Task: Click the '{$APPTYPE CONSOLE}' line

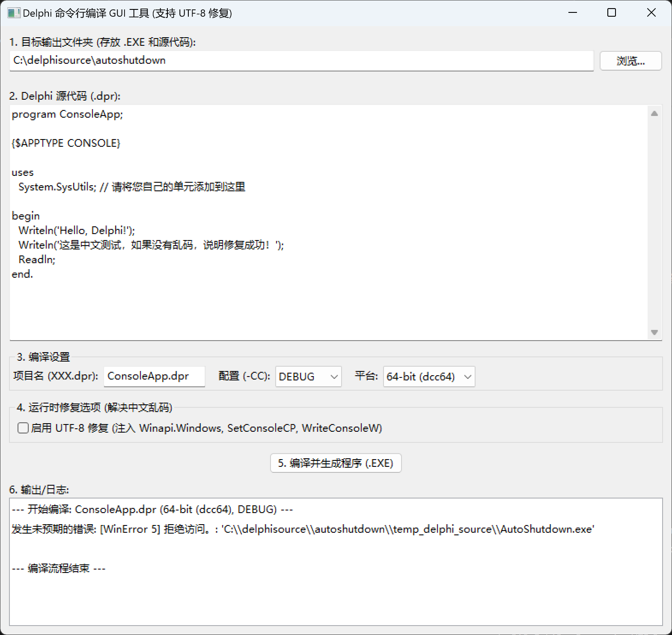Action: tap(66, 143)
